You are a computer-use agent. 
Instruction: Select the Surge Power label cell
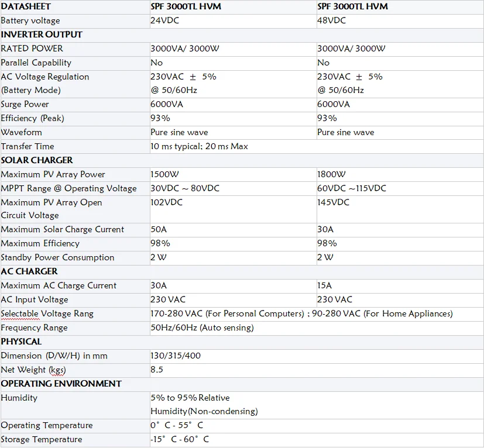75,105
